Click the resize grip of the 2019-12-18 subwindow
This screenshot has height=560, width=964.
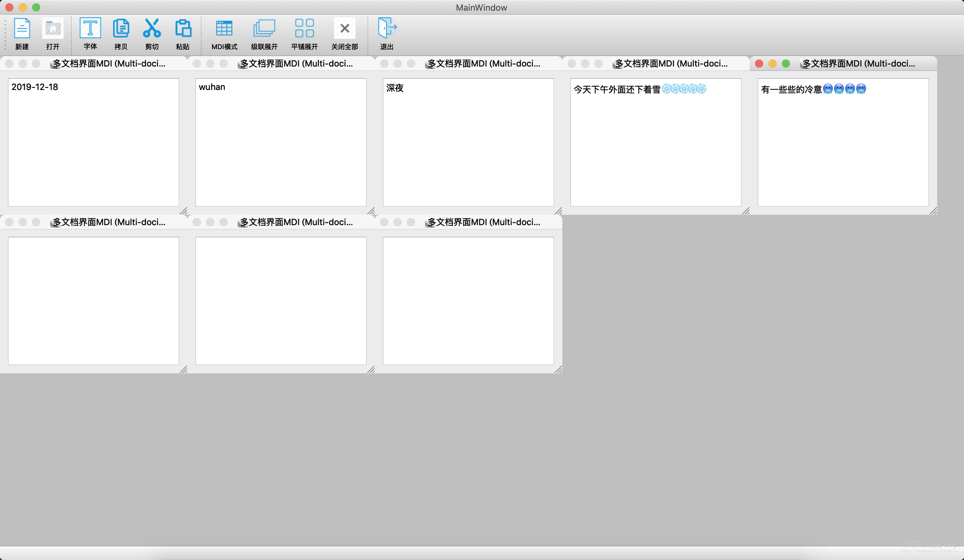pyautogui.click(x=184, y=211)
